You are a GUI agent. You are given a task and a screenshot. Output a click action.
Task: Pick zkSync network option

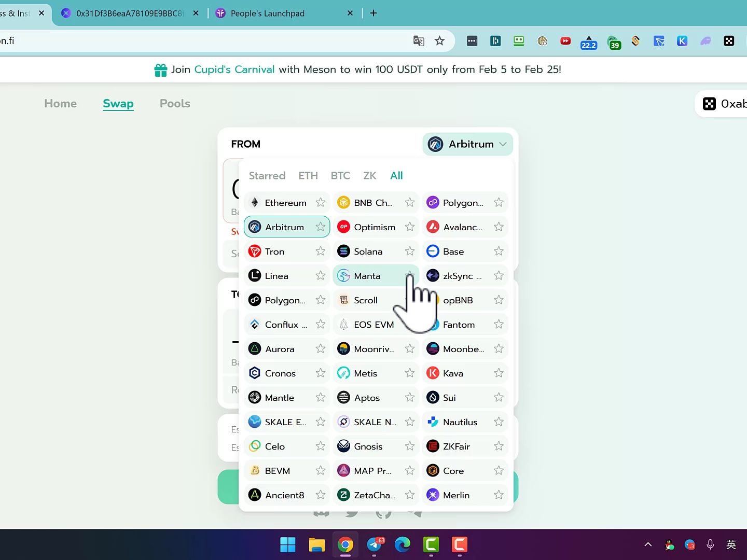[465, 276]
